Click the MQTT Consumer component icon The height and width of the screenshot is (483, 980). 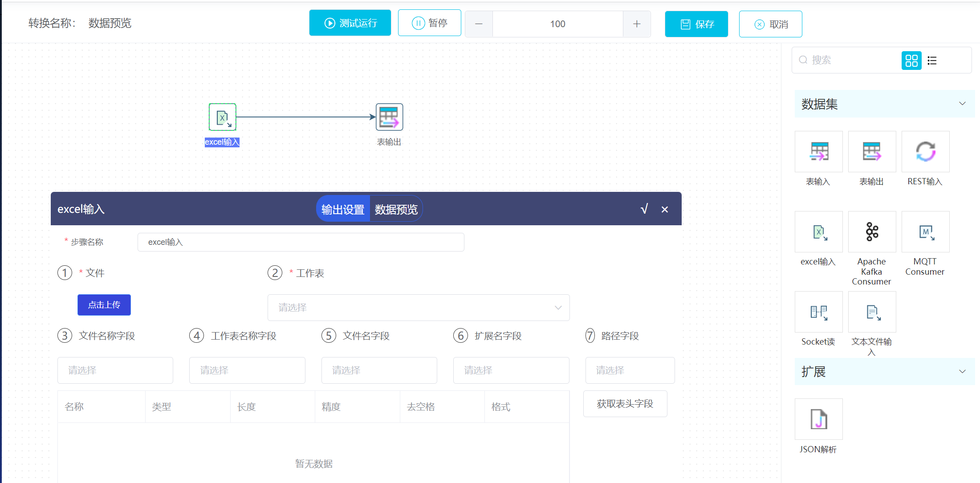925,232
